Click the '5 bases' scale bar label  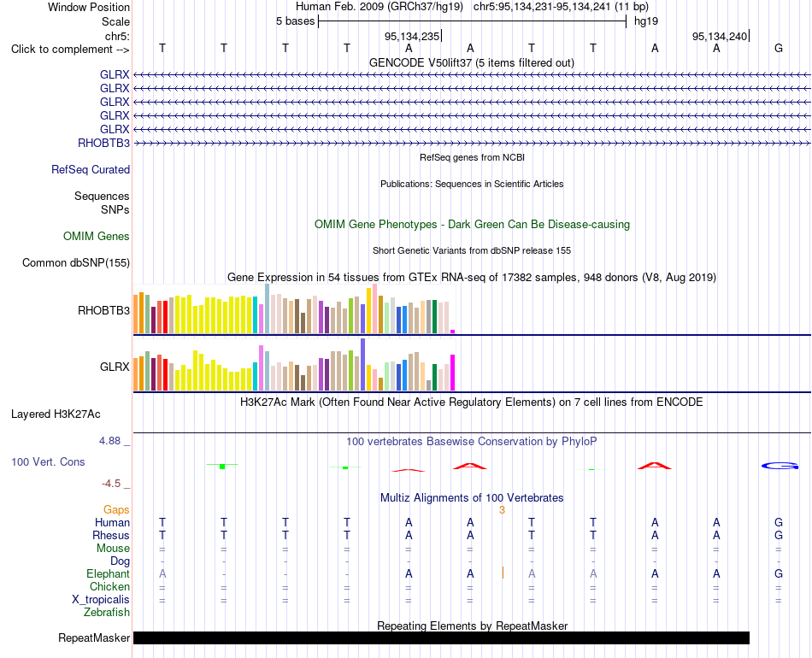(295, 21)
